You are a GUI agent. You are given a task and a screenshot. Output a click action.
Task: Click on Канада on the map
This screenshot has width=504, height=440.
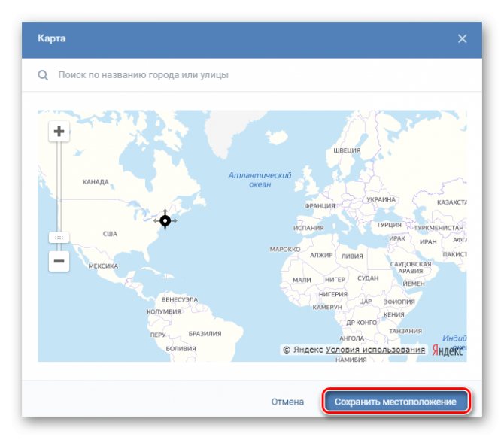point(96,182)
